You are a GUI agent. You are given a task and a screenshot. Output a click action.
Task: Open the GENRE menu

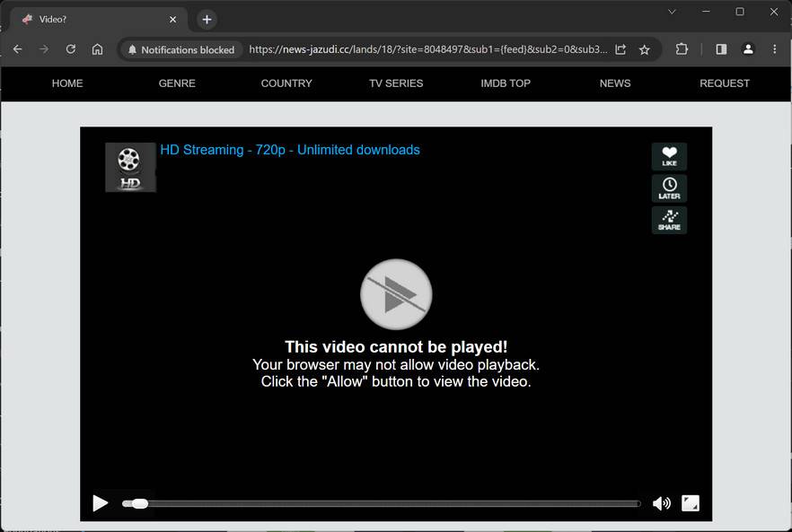click(x=177, y=83)
